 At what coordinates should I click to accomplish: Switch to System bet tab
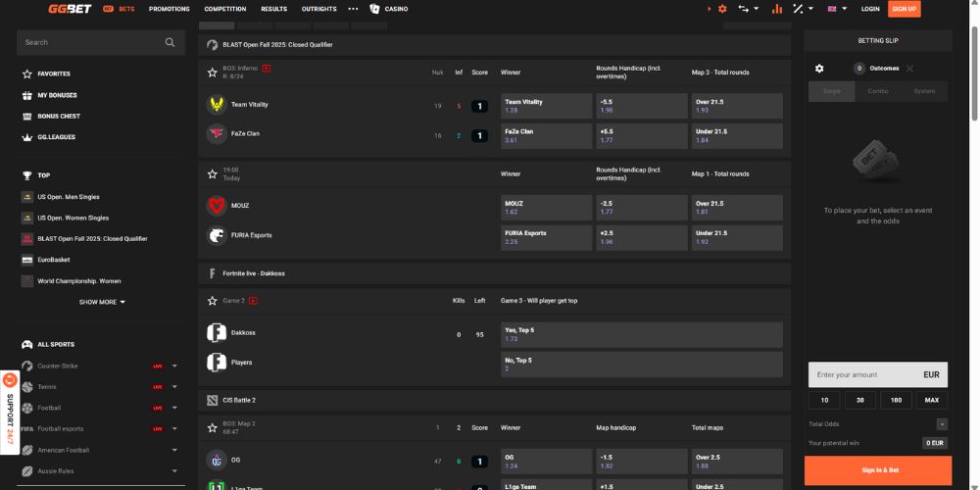click(x=924, y=91)
